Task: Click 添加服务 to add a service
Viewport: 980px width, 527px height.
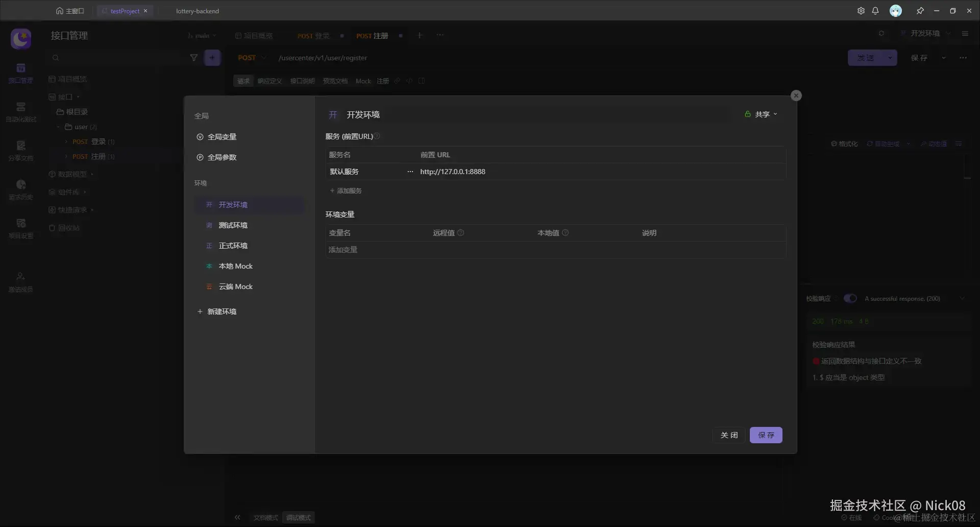Action: 346,191
